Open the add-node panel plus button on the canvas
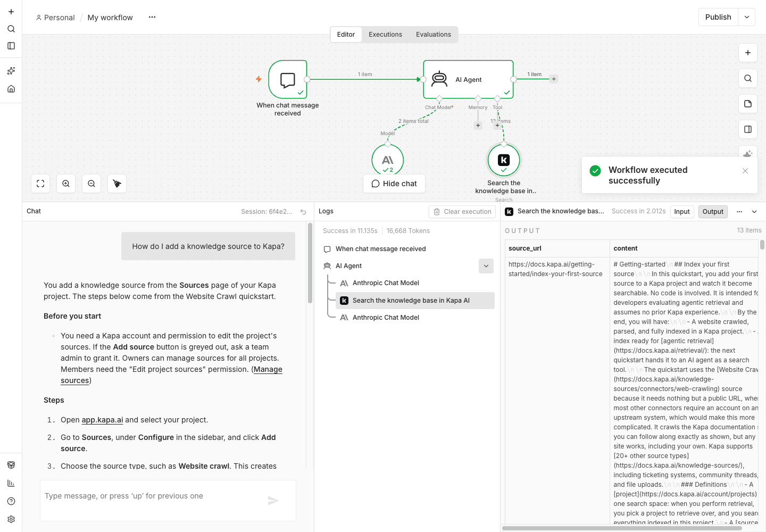The image size is (766, 532). coord(748,53)
